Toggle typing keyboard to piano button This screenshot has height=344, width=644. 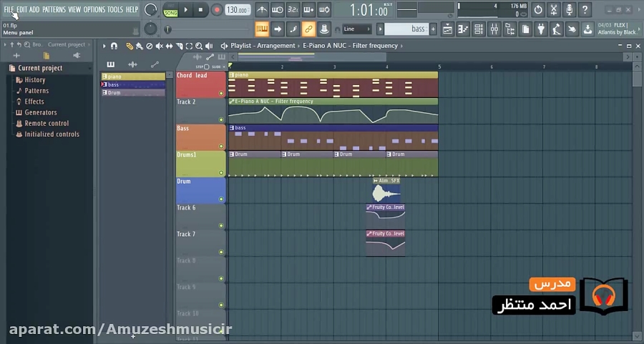coord(262,29)
